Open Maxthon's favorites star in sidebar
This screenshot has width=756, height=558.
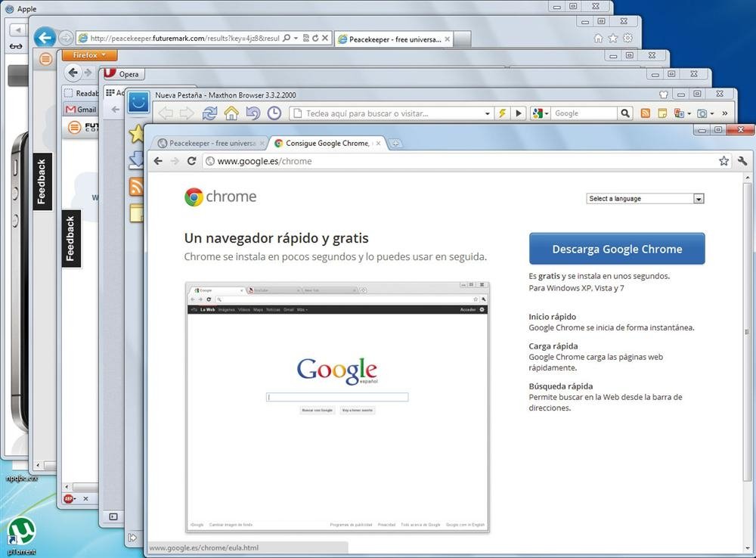click(x=137, y=134)
